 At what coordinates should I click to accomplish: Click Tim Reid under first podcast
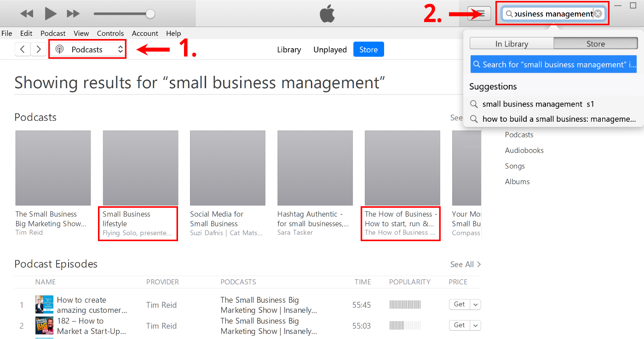click(x=29, y=232)
